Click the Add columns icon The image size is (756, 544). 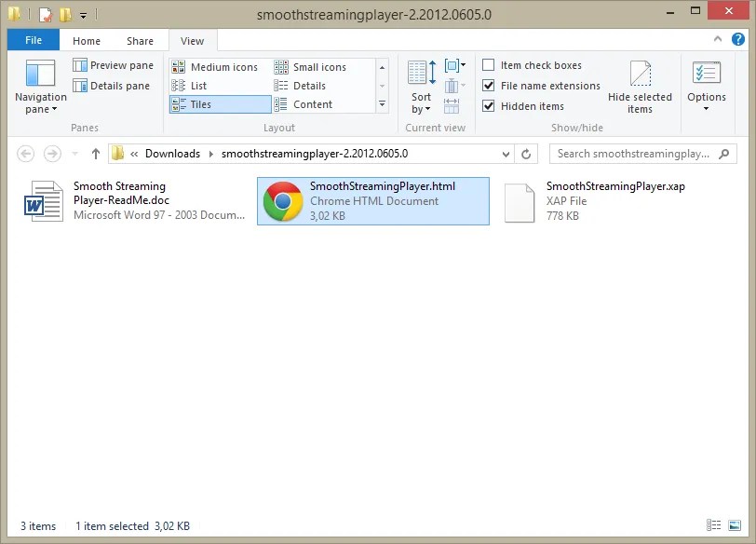[454, 86]
